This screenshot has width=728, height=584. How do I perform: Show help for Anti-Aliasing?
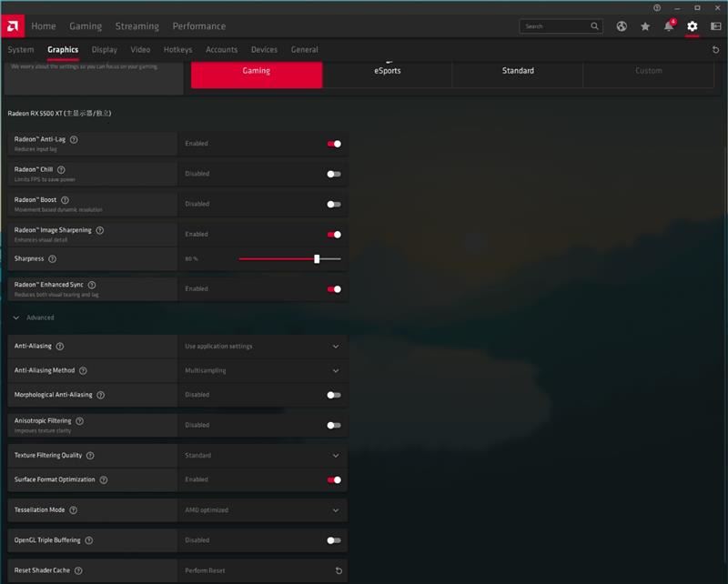coord(60,347)
